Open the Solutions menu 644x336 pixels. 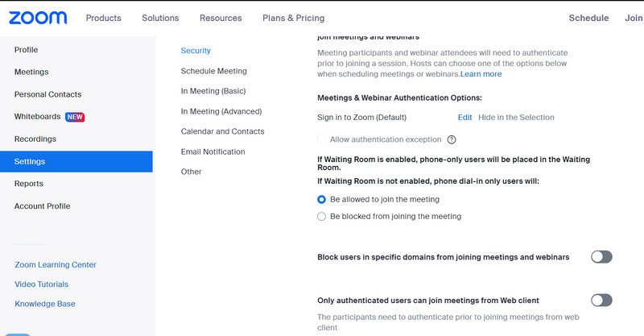[160, 18]
